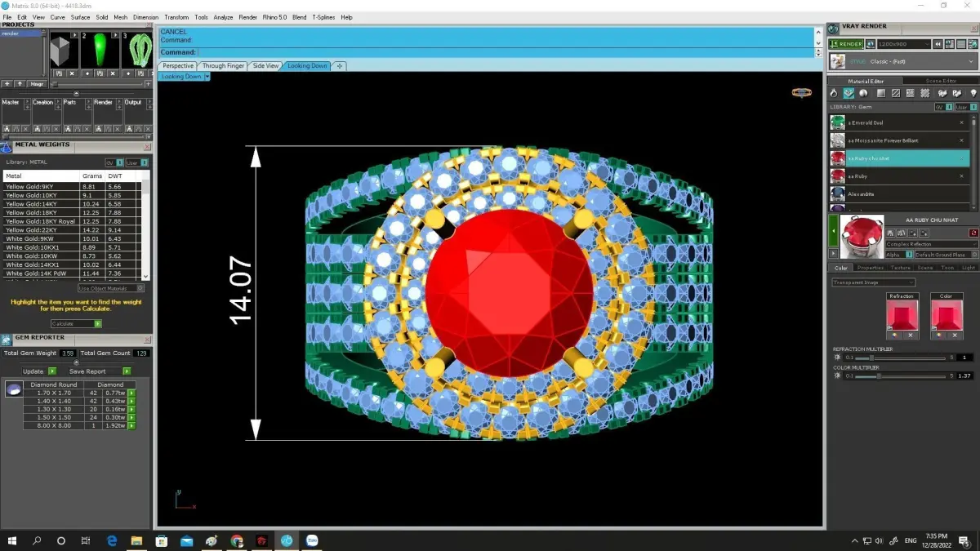Image resolution: width=980 pixels, height=551 pixels.
Task: Open the Surface menu
Action: click(80, 17)
